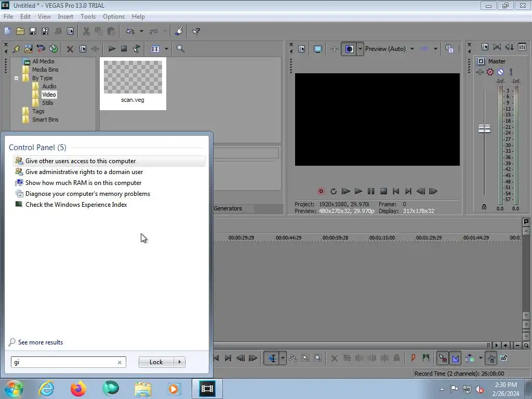The width and height of the screenshot is (532, 399).
Task: Open the Overlays dropdown arrow
Action: coord(435,49)
